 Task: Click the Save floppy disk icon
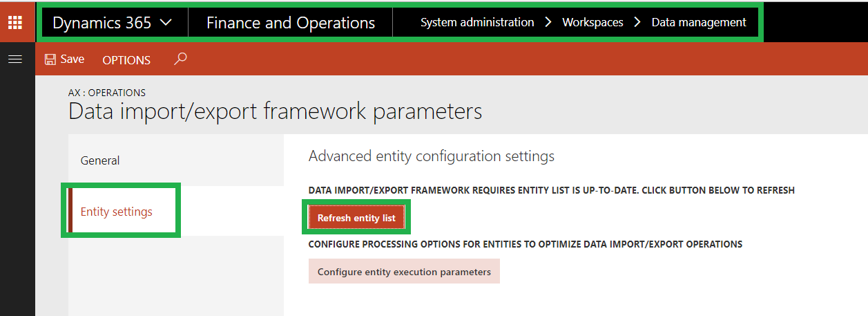click(50, 59)
